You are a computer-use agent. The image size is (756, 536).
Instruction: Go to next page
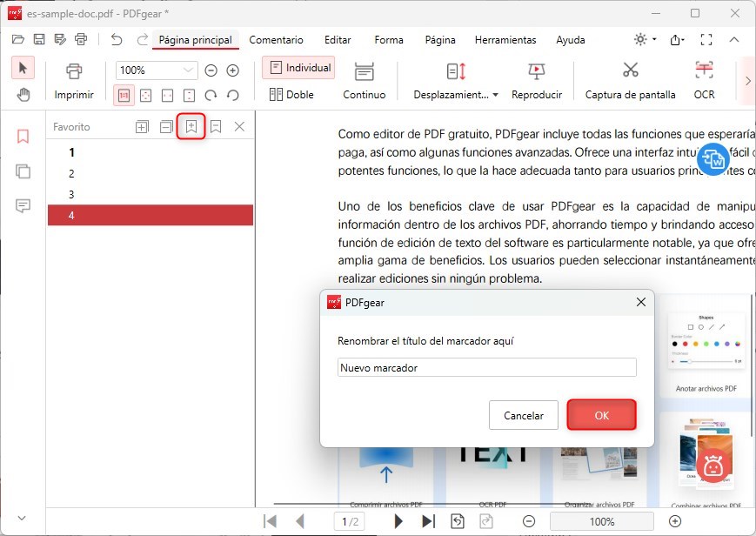(398, 521)
